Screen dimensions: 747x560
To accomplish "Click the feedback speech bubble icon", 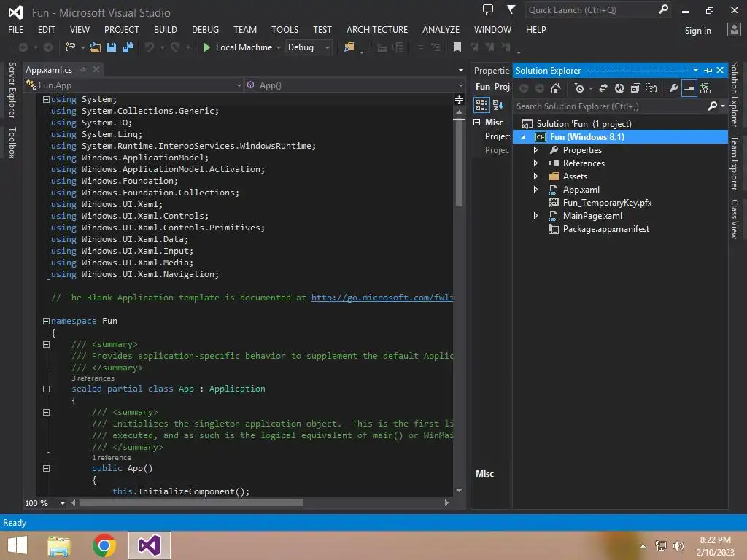I will click(488, 9).
